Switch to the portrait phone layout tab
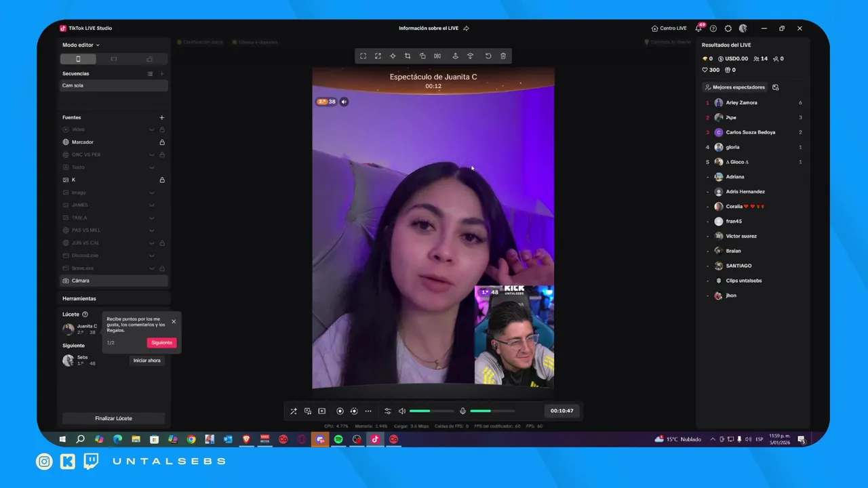868x488 pixels. click(78, 59)
